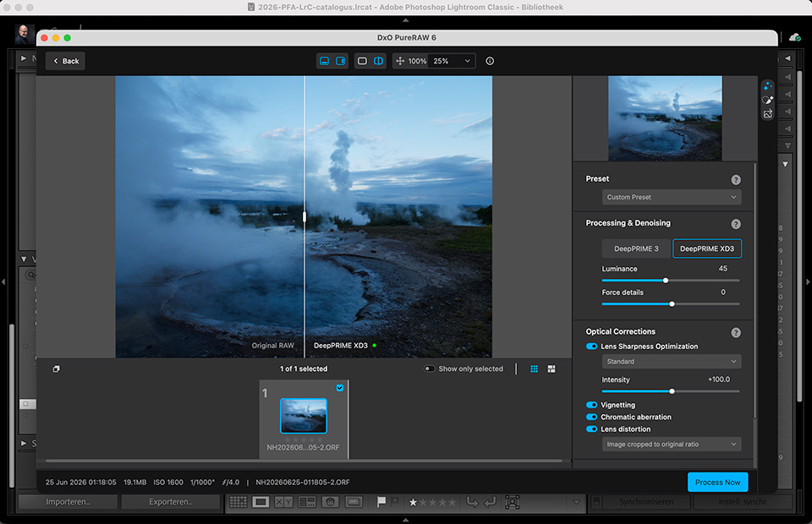
Task: Toggle the bottom filmstrip panel view icon
Action: (324, 61)
